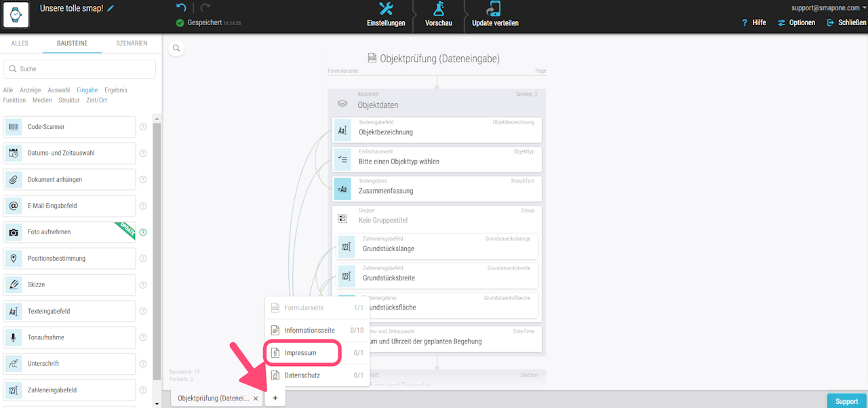Click the Suche search field
This screenshot has width=868, height=408.
coord(79,69)
